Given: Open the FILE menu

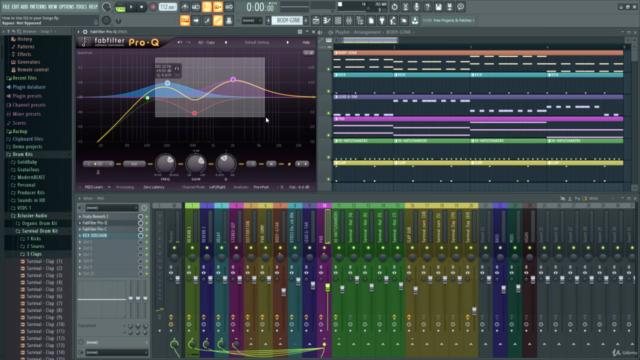Looking at the screenshot, I should pos(6,7).
